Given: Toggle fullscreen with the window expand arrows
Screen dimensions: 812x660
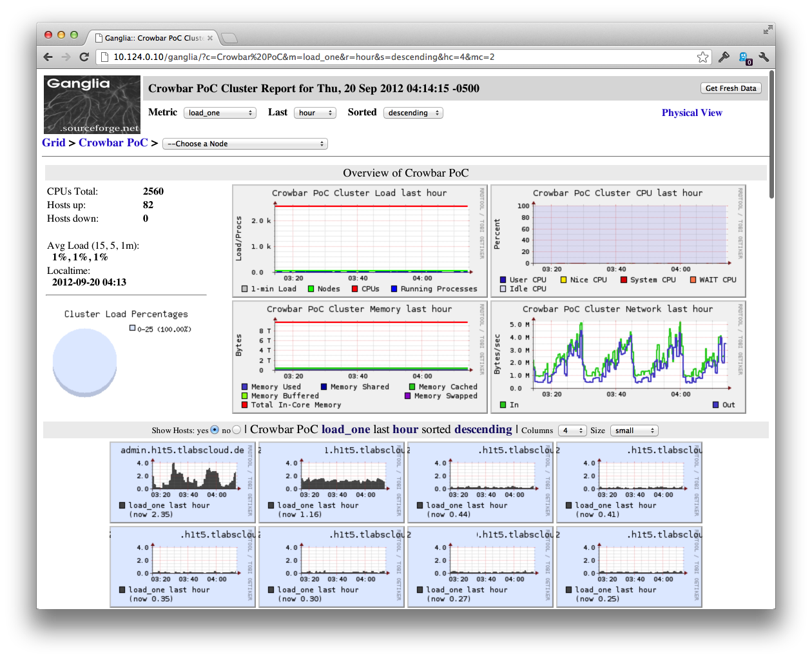Looking at the screenshot, I should [768, 30].
